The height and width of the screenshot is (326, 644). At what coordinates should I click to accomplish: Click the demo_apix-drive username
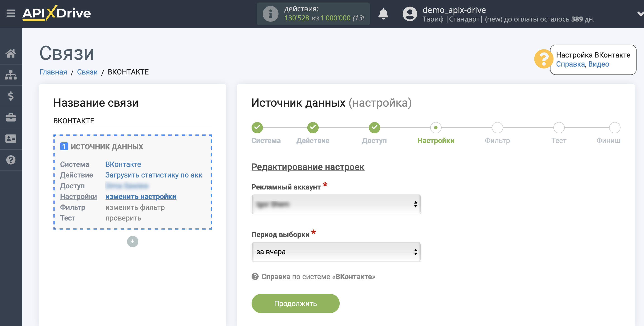point(454,10)
